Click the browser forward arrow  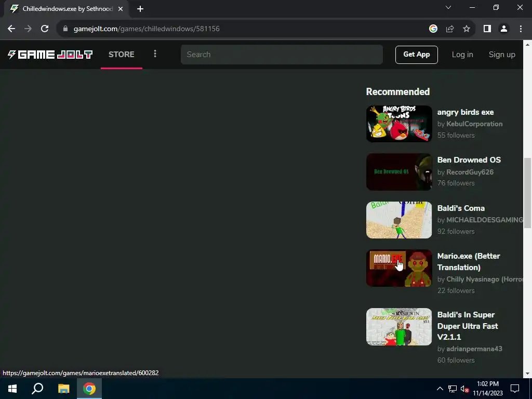(x=28, y=29)
